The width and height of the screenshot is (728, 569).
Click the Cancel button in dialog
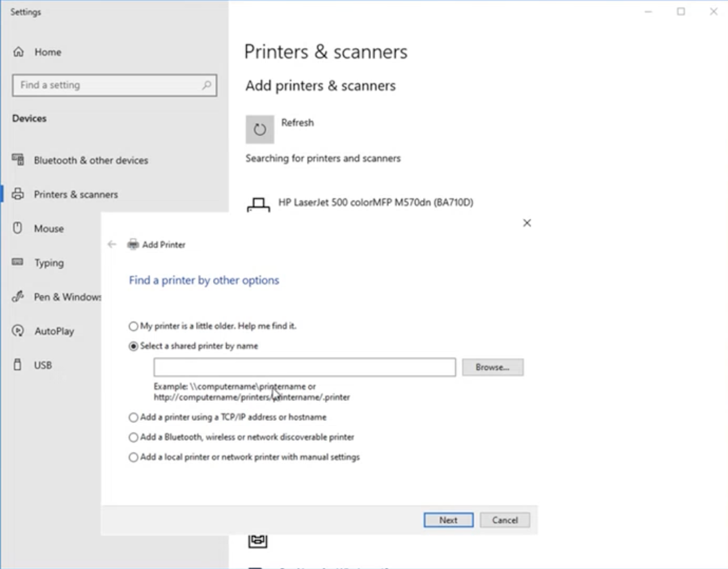click(505, 520)
